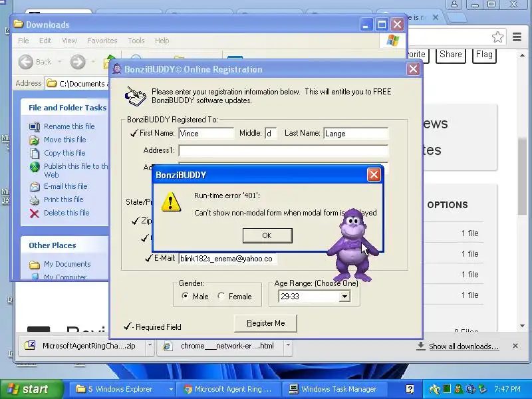The image size is (532, 399).
Task: Click the Register Me button
Action: pyautogui.click(x=265, y=323)
